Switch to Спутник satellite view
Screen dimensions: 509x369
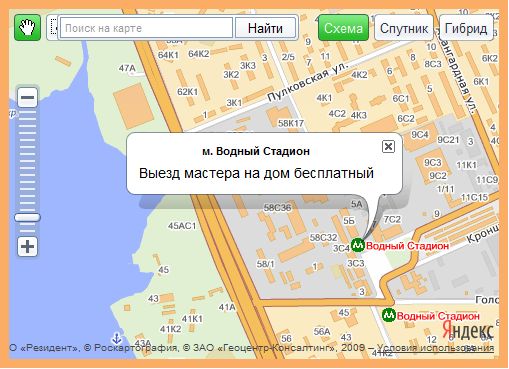[x=404, y=28]
